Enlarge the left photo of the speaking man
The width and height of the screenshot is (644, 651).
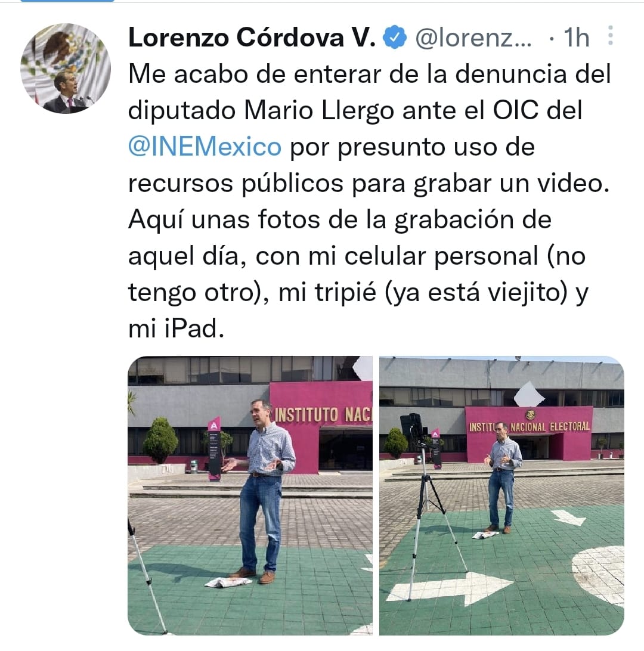(250, 495)
